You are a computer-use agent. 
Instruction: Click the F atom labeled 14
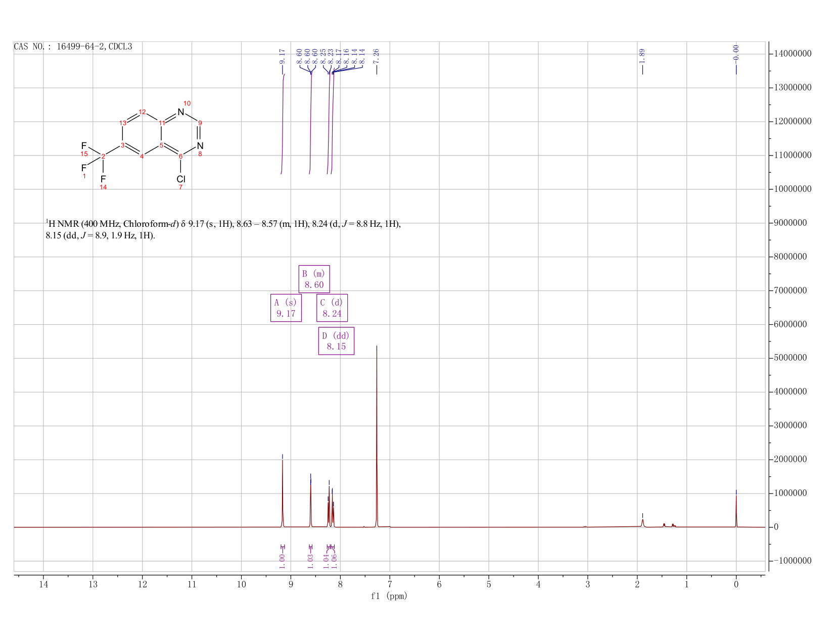pyautogui.click(x=103, y=179)
